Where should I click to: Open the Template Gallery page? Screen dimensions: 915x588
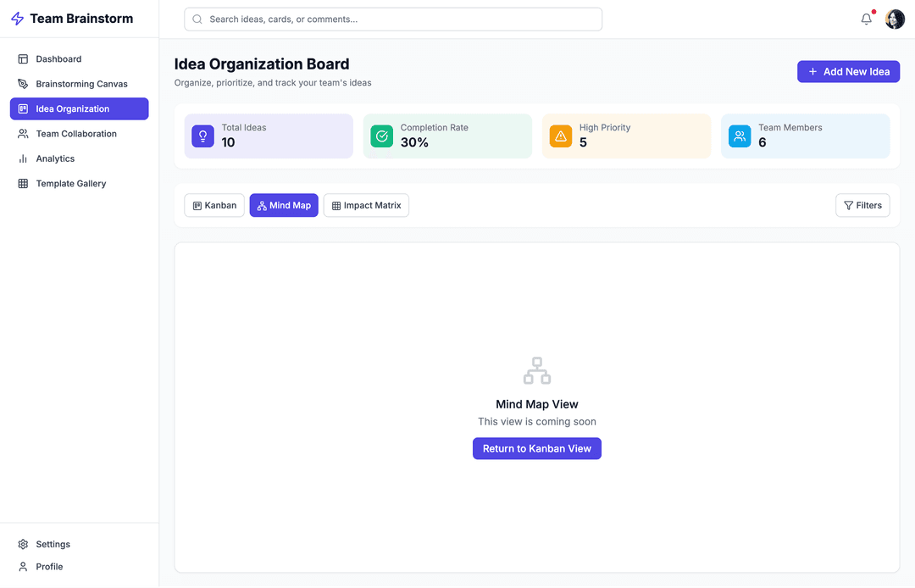pyautogui.click(x=70, y=184)
